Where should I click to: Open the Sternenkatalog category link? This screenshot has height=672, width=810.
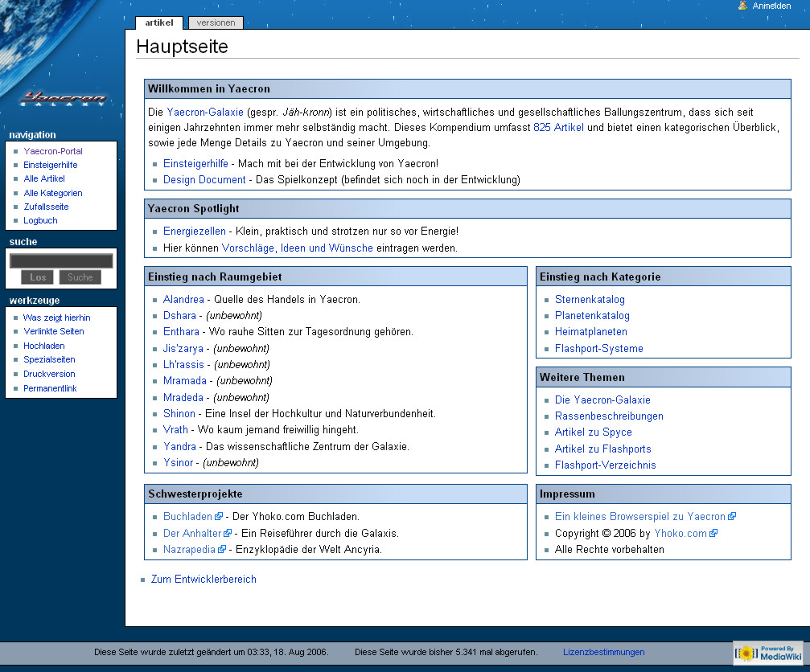pyautogui.click(x=590, y=300)
